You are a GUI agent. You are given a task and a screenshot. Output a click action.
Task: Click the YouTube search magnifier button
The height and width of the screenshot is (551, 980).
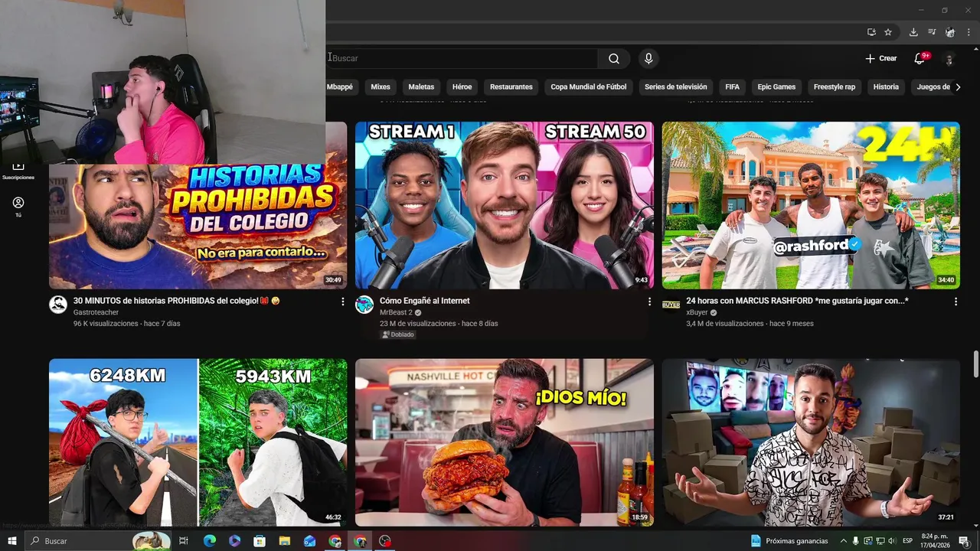[x=614, y=58]
